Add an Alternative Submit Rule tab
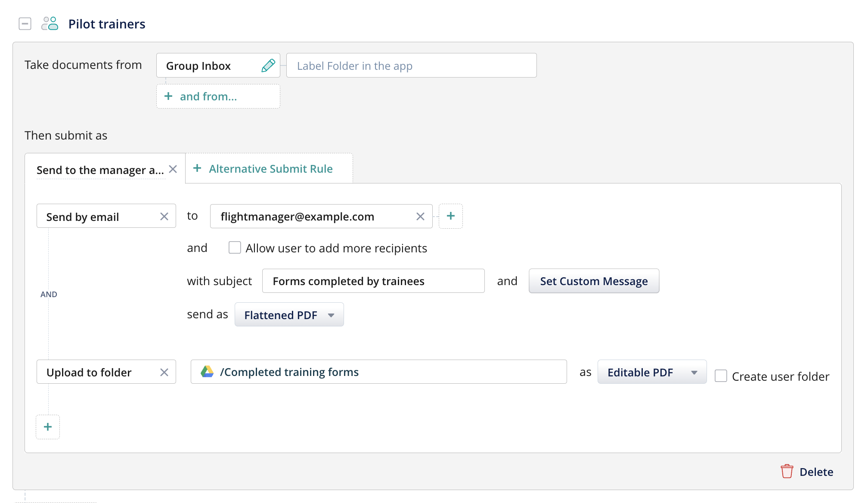This screenshot has width=868, height=503. (x=263, y=169)
